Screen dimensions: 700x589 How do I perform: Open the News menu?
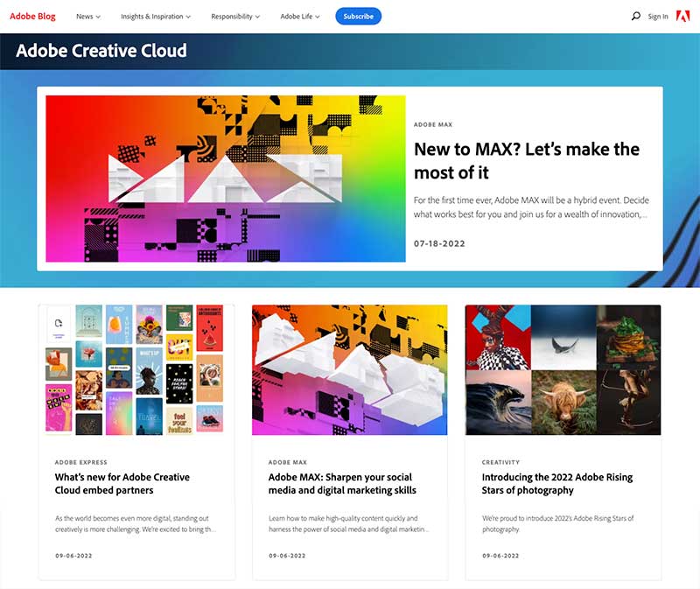point(88,17)
